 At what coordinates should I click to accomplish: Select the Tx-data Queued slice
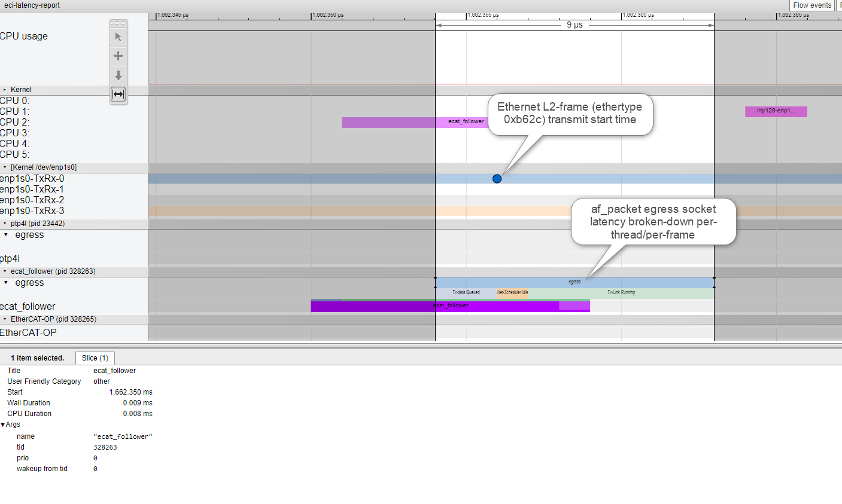coord(466,293)
